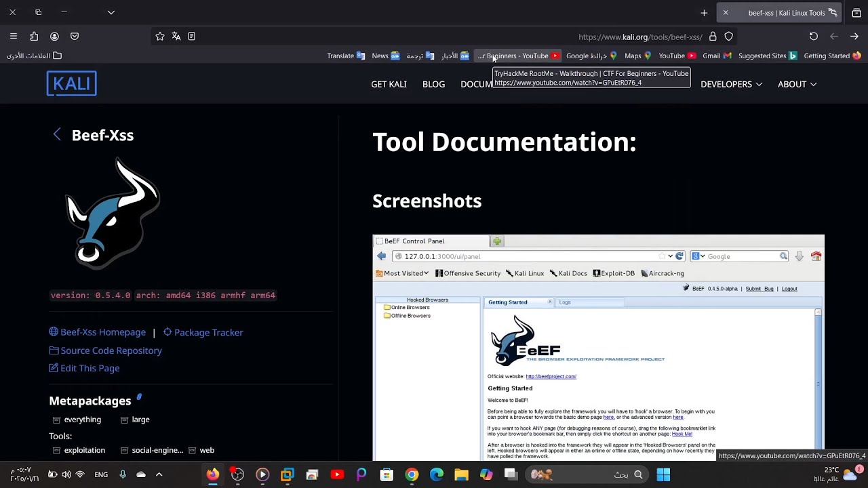The image size is (868, 488).
Task: Navigate using the right arrow button
Action: pyautogui.click(x=854, y=36)
